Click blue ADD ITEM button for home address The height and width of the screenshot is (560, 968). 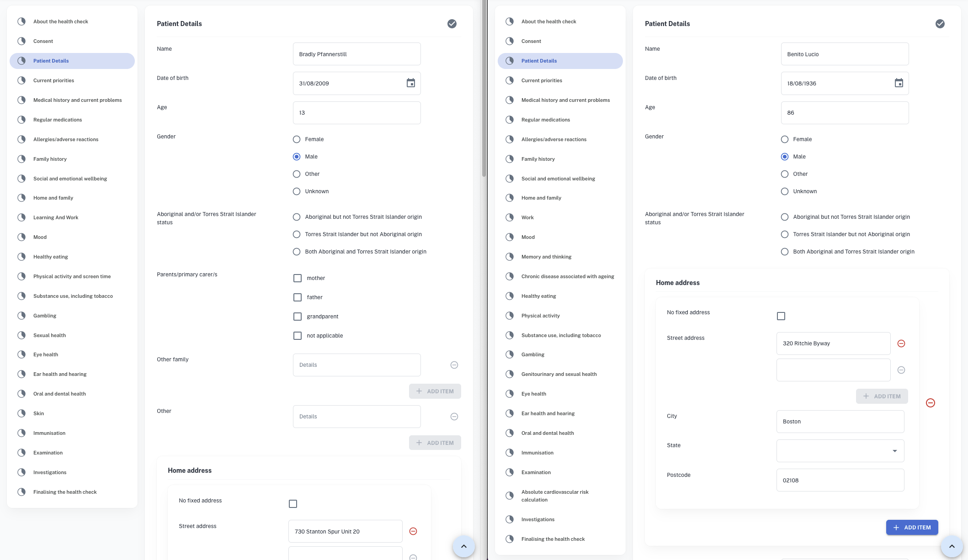point(912,528)
